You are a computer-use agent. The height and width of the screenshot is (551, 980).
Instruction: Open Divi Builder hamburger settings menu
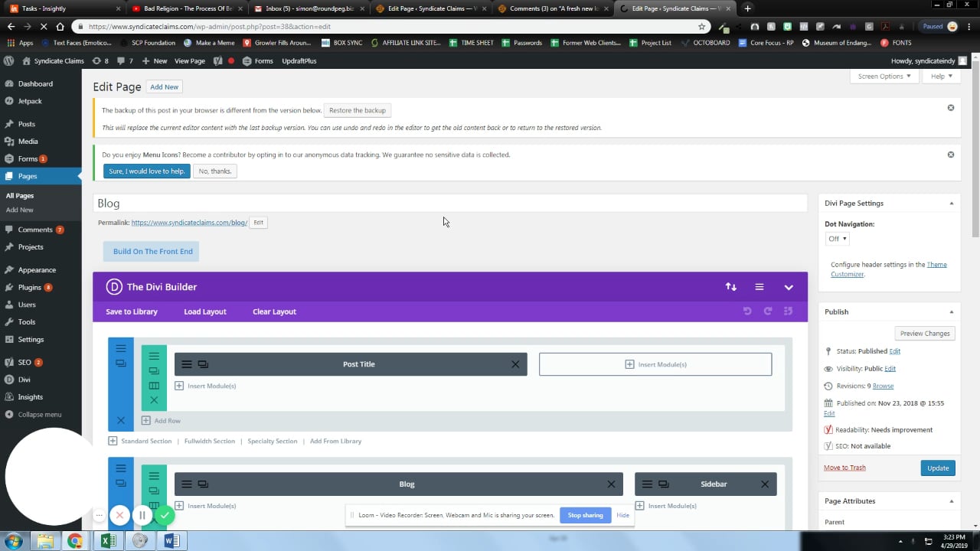point(759,287)
